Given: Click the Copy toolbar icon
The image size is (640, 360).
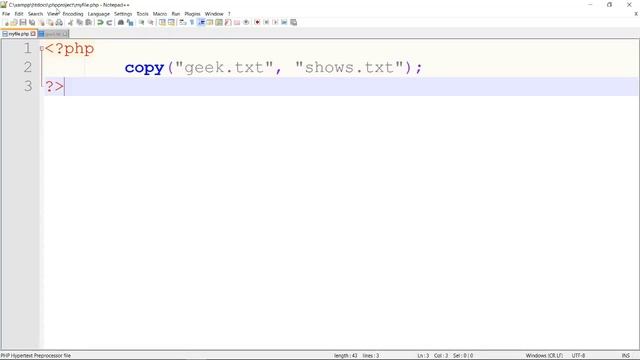Looking at the screenshot, I should (79, 22).
